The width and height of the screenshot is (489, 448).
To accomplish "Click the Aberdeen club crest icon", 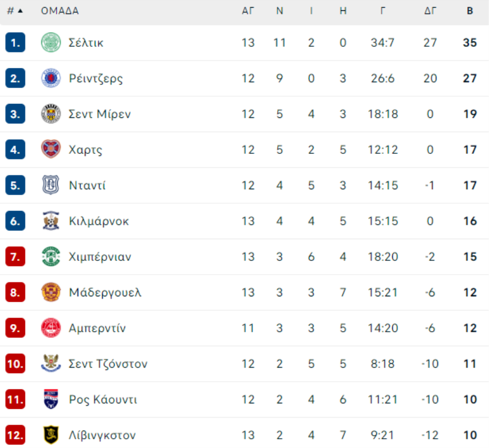I will 51,328.
